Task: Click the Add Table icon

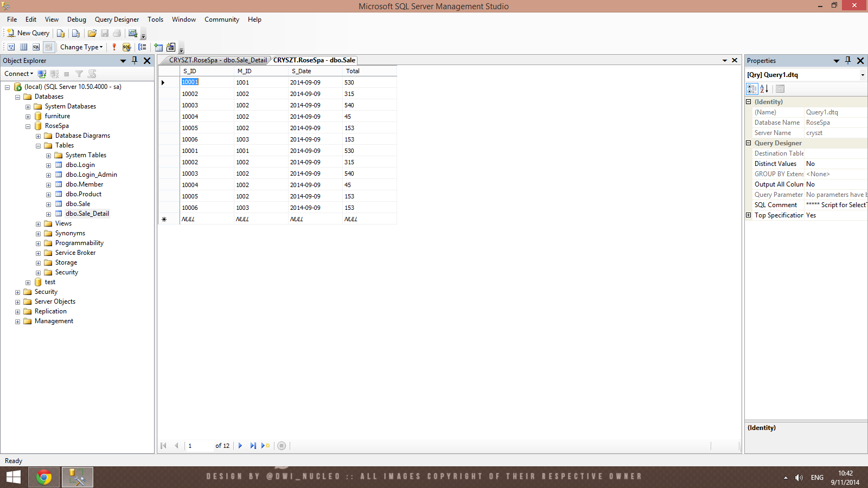Action: 158,47
